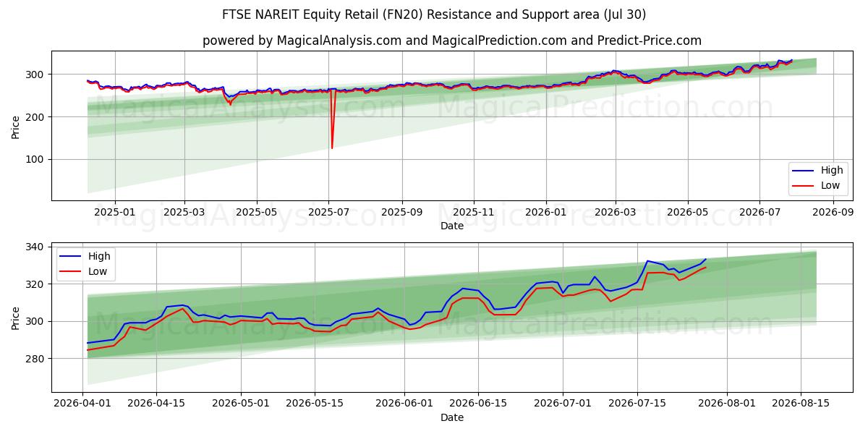Click the 'Price' label beside bottom chart
The height and width of the screenshot is (434, 868).
point(16,317)
